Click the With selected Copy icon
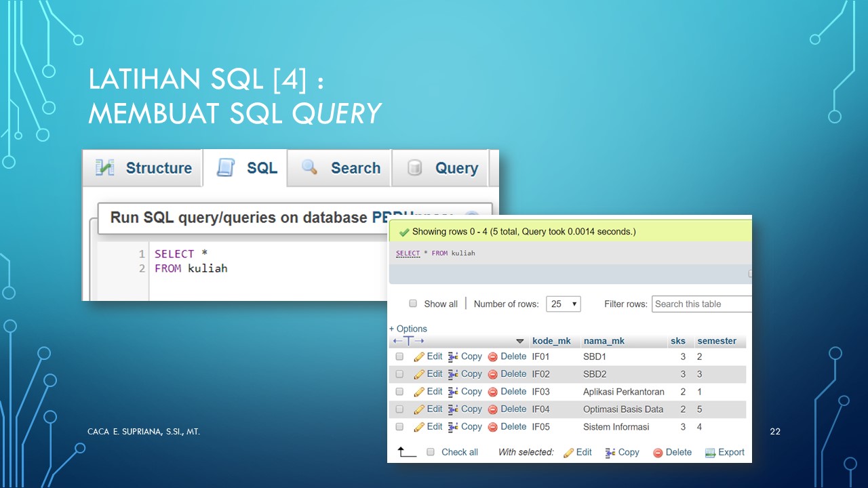868x488 pixels. pyautogui.click(x=609, y=452)
